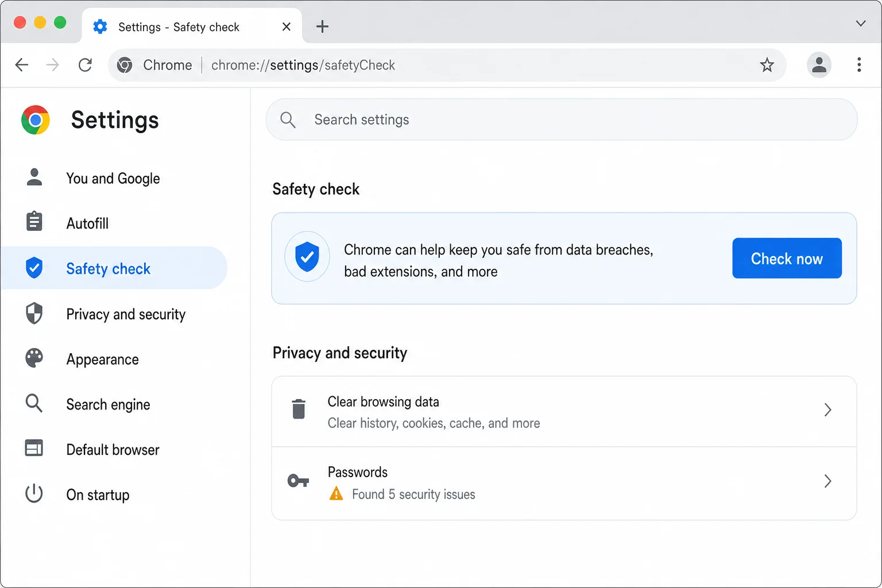Open Chrome's three-dot menu
This screenshot has width=882, height=588.
point(859,65)
